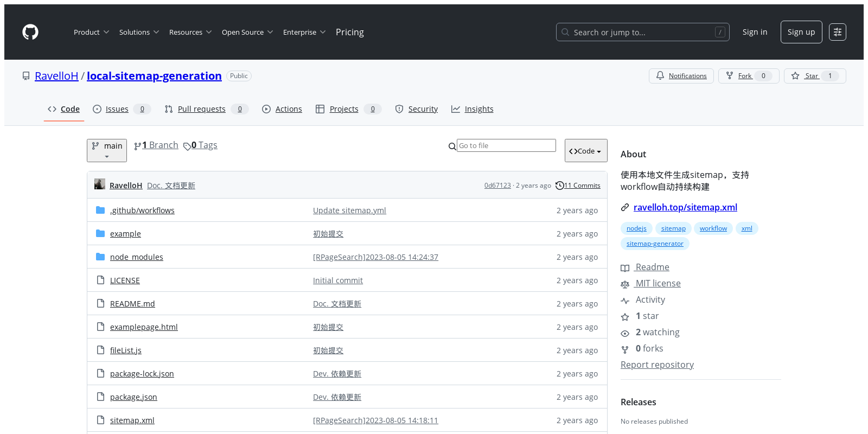Click the Sign up button
Viewport: 868px width, 434px height.
(x=801, y=32)
